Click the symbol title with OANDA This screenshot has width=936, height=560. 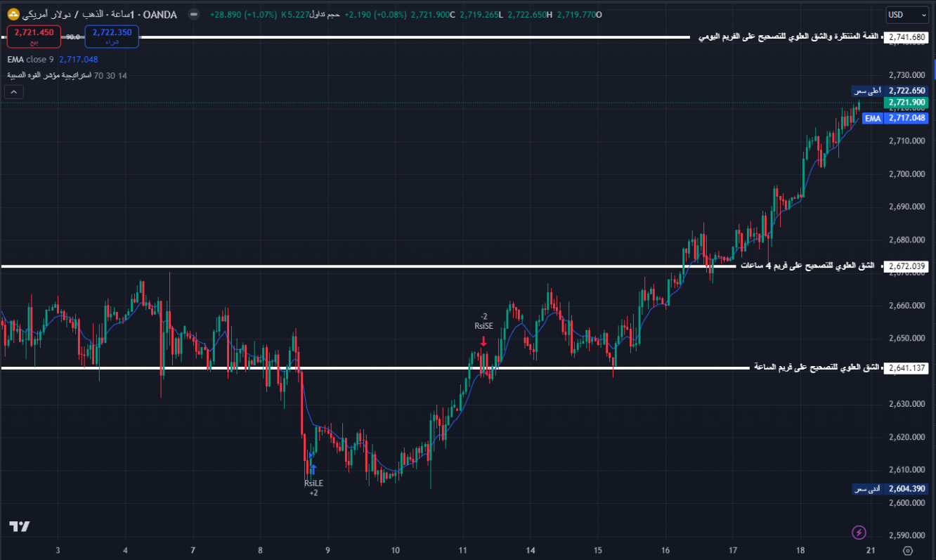click(x=99, y=14)
